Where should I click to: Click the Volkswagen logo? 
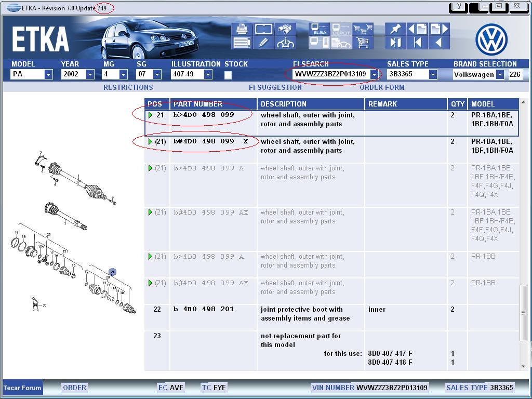point(491,39)
